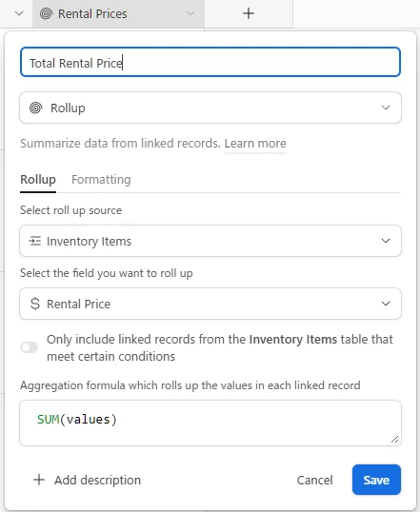Expand the Inventory Items roll up source dropdown
Screen dimensions: 420x512
click(x=210, y=241)
